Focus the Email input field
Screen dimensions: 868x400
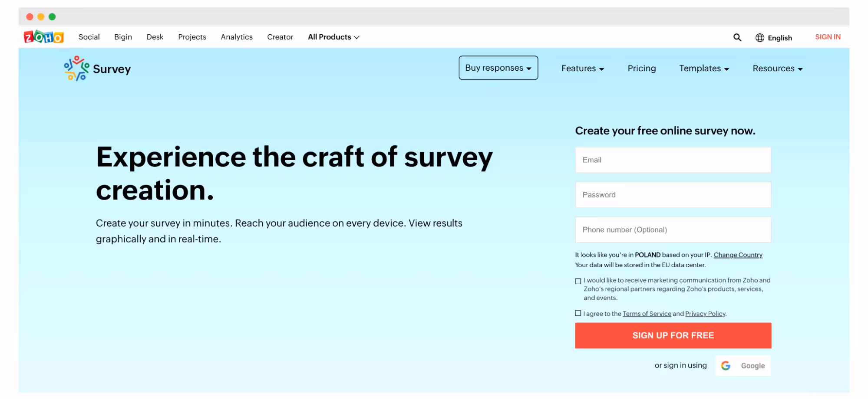(673, 160)
